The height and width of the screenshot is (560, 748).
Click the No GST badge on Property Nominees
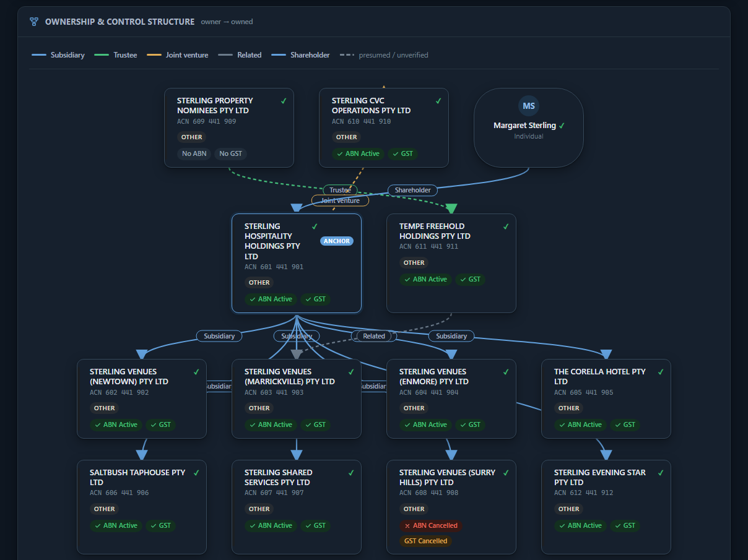[230, 153]
